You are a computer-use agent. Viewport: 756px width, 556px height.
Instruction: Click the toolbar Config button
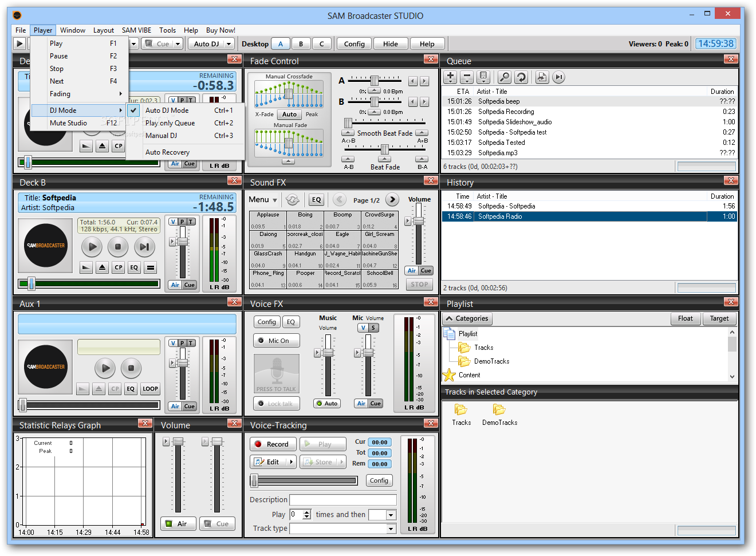(355, 44)
